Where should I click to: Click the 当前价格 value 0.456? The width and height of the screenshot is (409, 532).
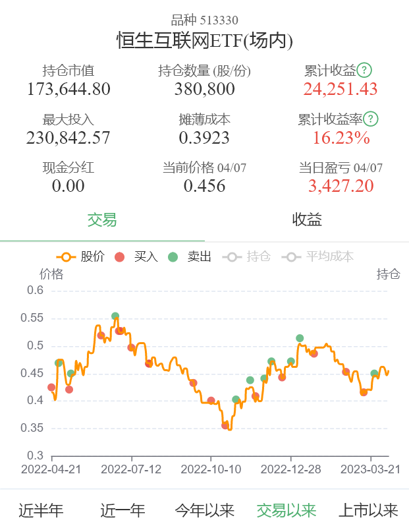coord(205,186)
